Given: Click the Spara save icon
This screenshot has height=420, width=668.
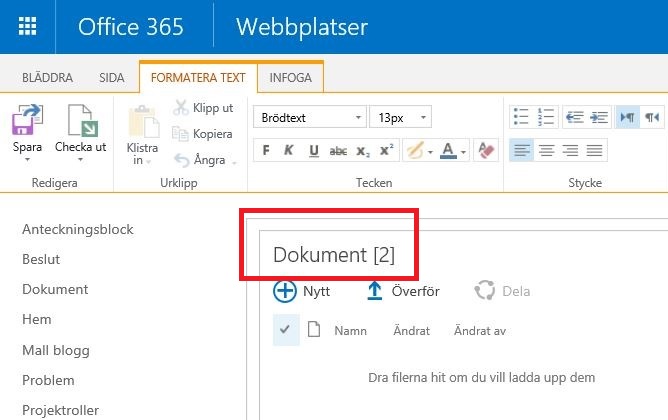Looking at the screenshot, I should [x=27, y=120].
